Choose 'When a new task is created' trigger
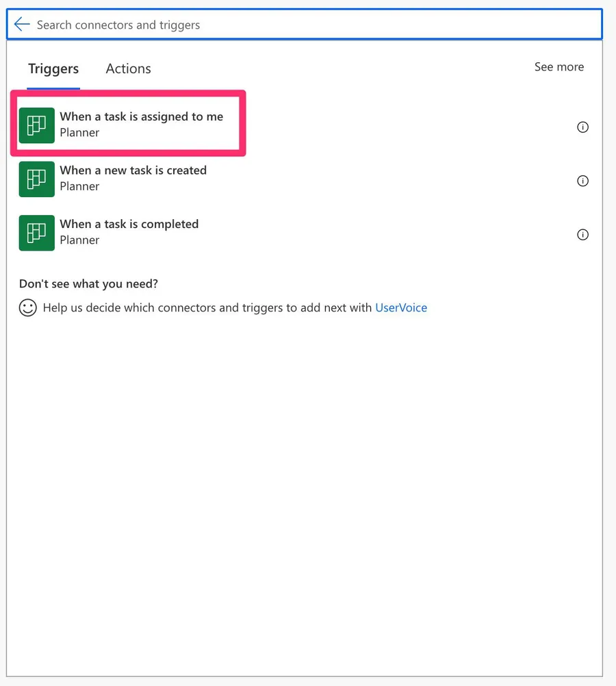The width and height of the screenshot is (616, 686). [x=133, y=170]
